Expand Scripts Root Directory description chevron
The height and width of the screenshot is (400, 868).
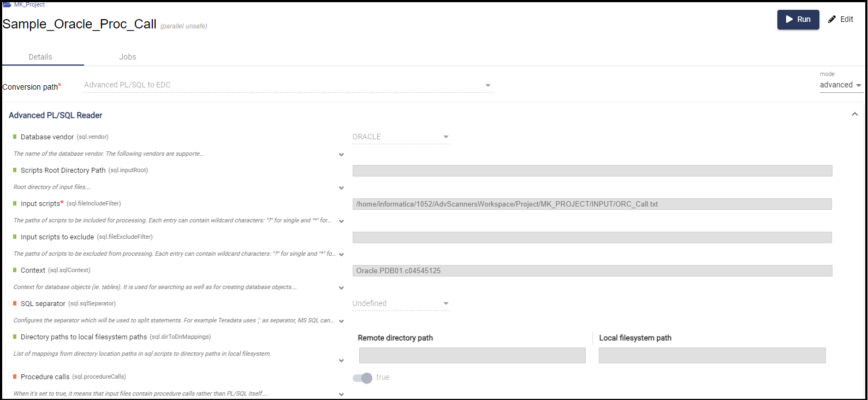tap(341, 188)
